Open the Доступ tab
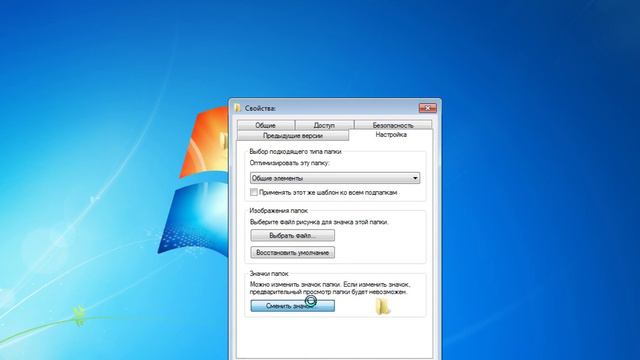This screenshot has height=360, width=640. tap(324, 125)
